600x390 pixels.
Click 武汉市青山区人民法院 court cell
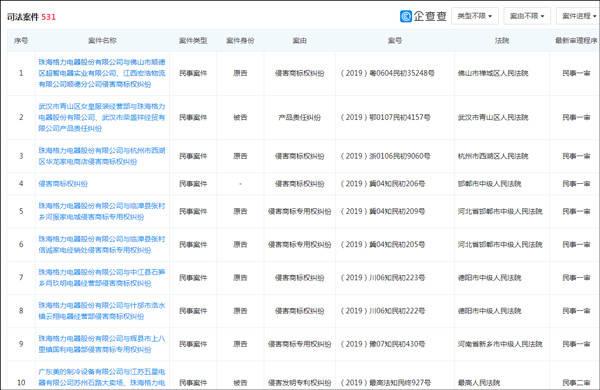tap(493, 117)
